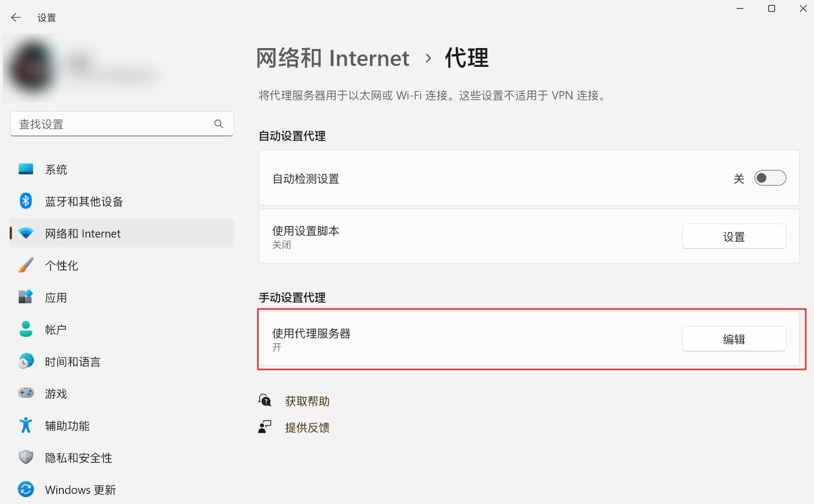Click the 游戏 controller icon
The image size is (814, 504).
pyautogui.click(x=26, y=393)
